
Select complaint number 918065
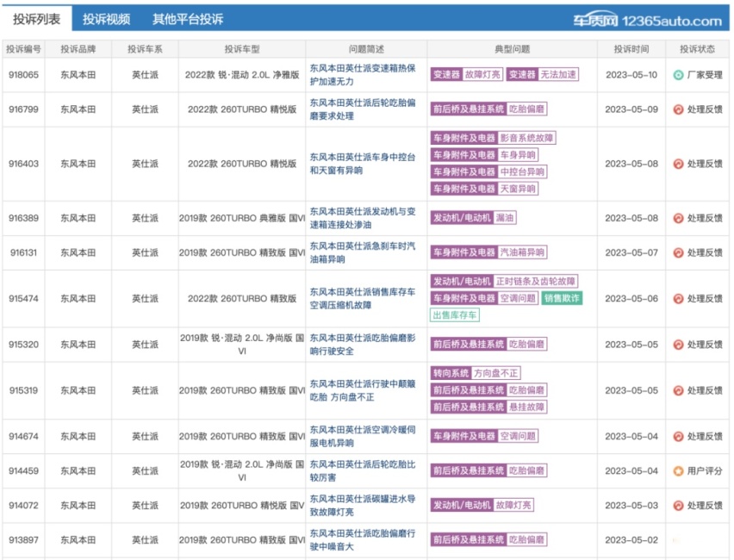tap(23, 75)
